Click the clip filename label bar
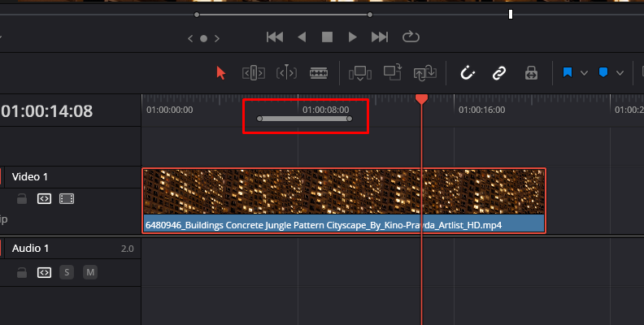Image resolution: width=644 pixels, height=325 pixels. [344, 223]
